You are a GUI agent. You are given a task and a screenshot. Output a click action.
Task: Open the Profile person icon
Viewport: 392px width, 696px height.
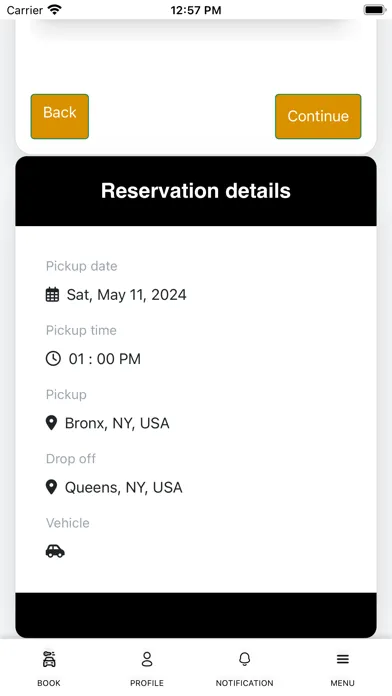tap(147, 659)
